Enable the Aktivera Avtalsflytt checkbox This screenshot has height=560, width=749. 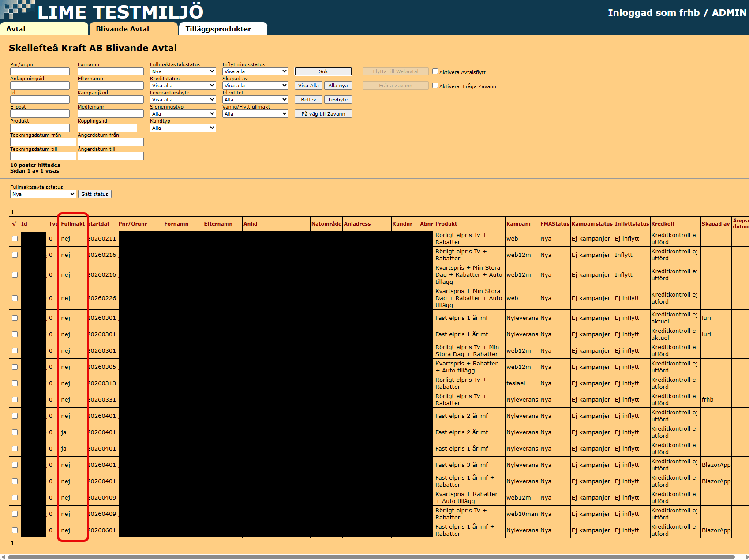point(435,71)
